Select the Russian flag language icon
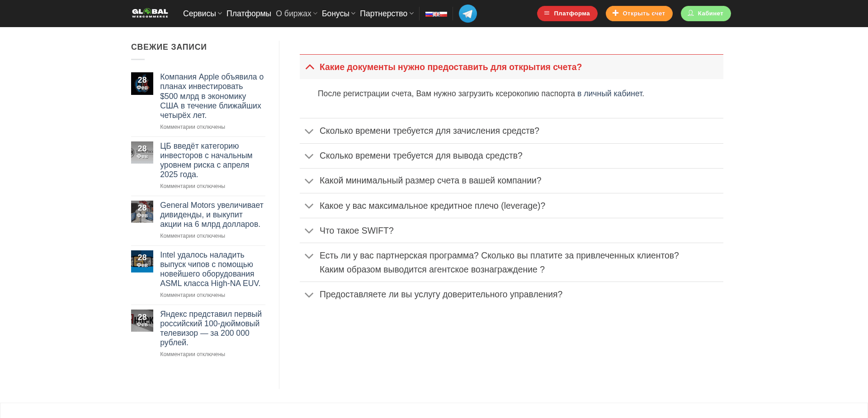 (429, 14)
